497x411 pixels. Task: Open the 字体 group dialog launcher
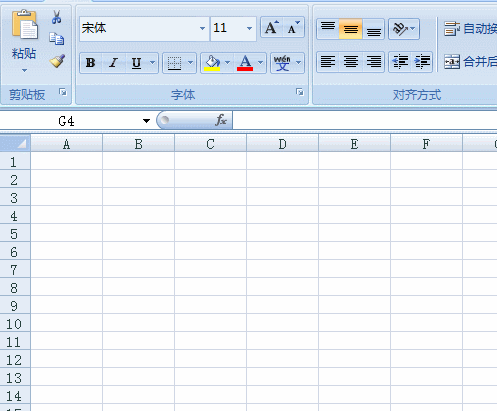click(x=300, y=92)
